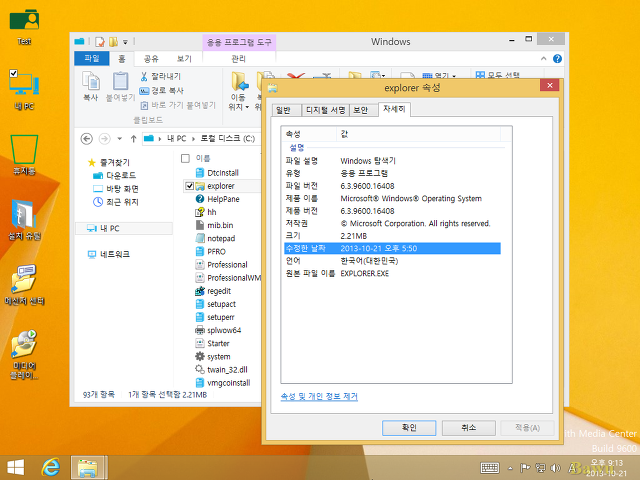Show hidden tray icons arrow
Screen dimensions: 640x480
(510, 468)
